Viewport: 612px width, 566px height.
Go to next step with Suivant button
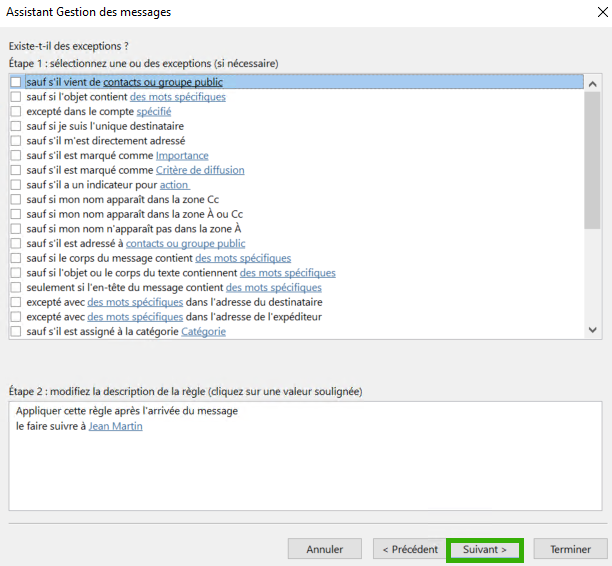click(485, 550)
